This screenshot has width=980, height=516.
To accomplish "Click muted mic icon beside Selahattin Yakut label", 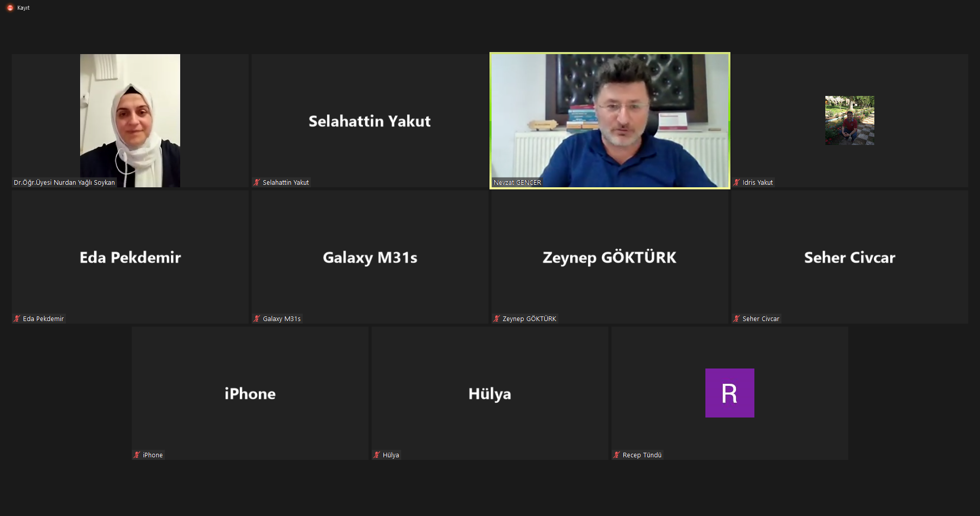I will tap(257, 182).
